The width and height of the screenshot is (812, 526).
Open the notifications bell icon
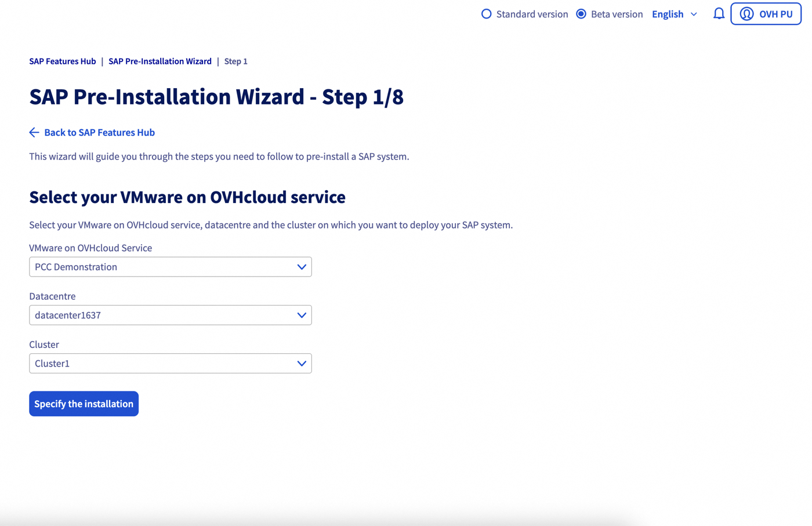click(x=719, y=13)
